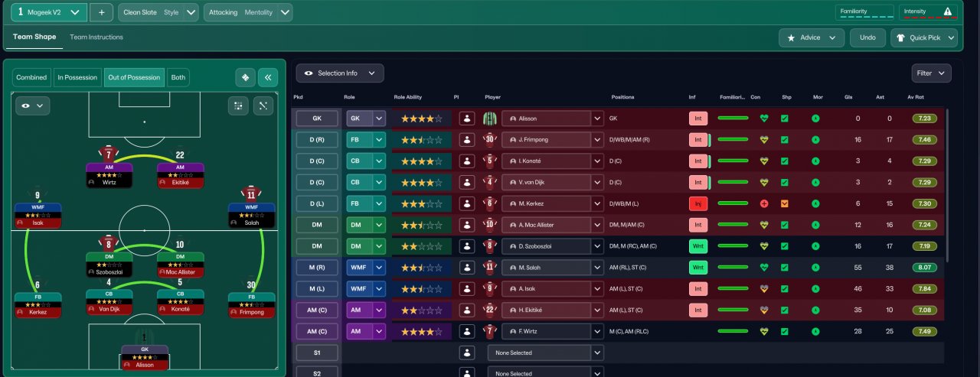Open Mogeek V2 tactic dropdown
Viewport: 980px width, 377px height.
pos(49,12)
